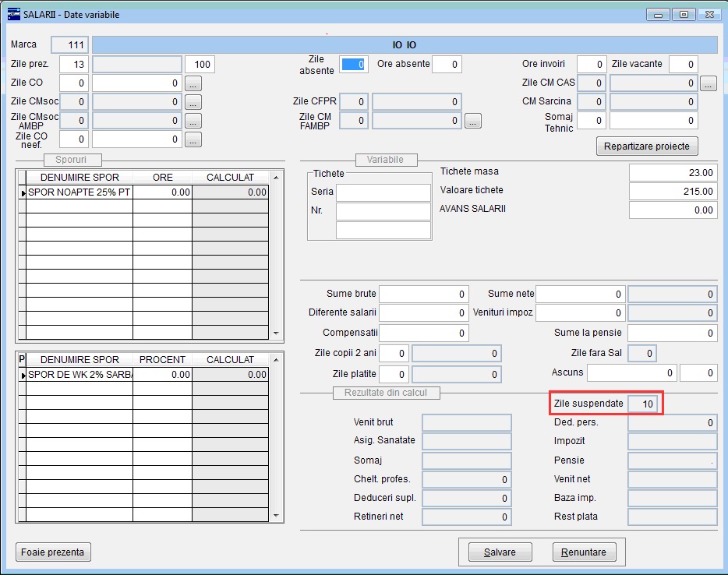The height and width of the screenshot is (575, 728).
Task: Click the Tichete masa field showing 23.00
Action: [673, 173]
